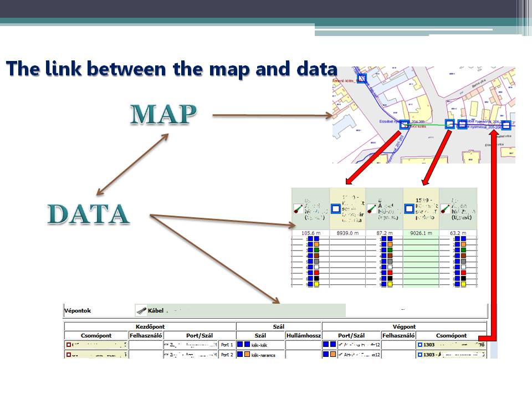Select the Port 2 cell
This screenshot has height=399, width=532.
pos(227,355)
